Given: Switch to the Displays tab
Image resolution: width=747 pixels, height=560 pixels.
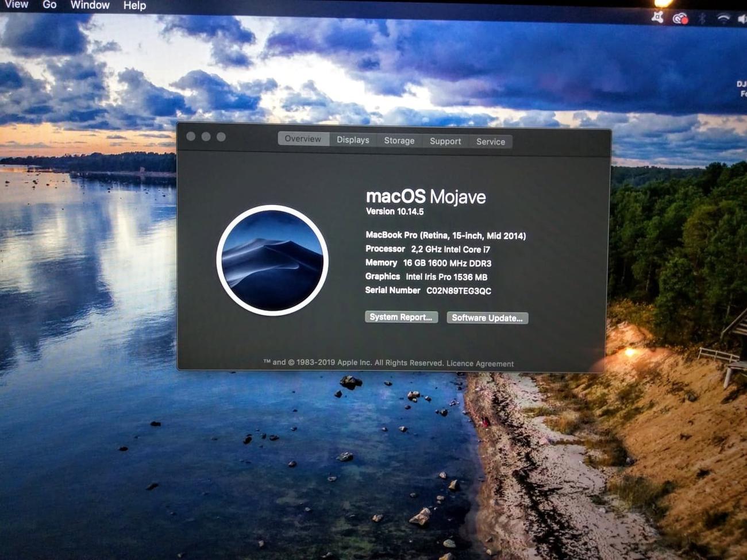Looking at the screenshot, I should (x=353, y=140).
